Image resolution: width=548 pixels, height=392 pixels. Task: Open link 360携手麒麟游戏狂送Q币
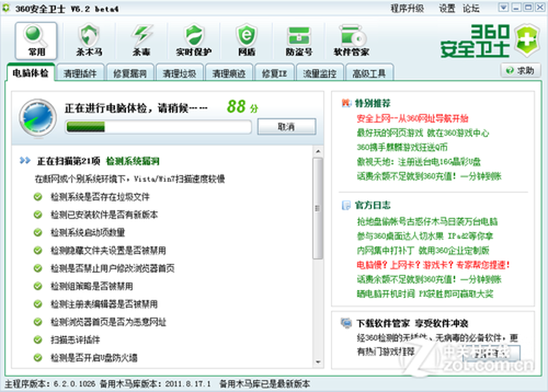(x=402, y=147)
